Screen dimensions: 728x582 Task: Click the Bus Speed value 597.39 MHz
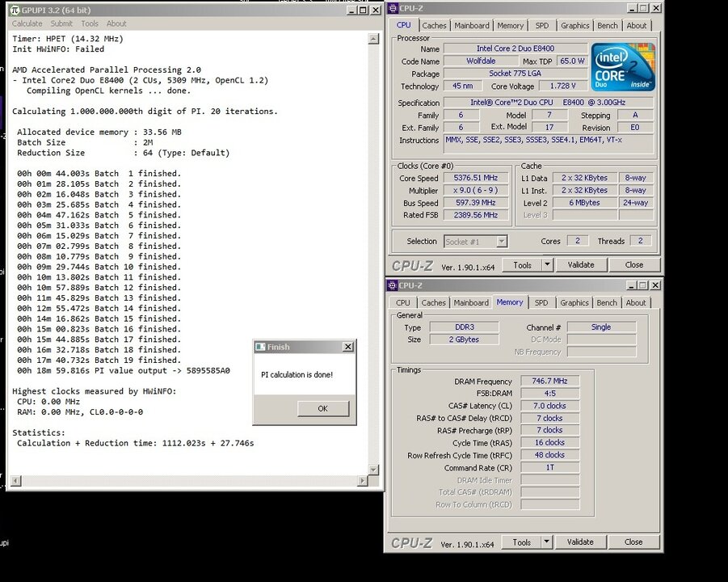pos(475,203)
